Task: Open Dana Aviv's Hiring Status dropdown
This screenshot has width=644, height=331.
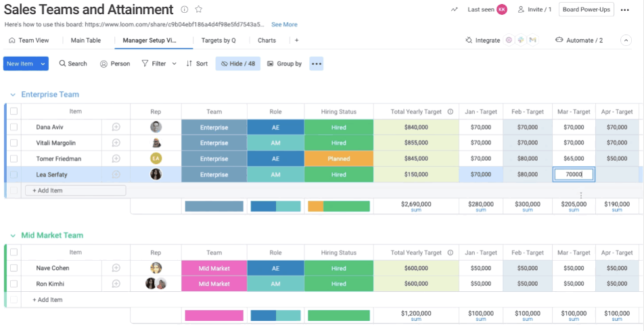Action: pyautogui.click(x=339, y=127)
